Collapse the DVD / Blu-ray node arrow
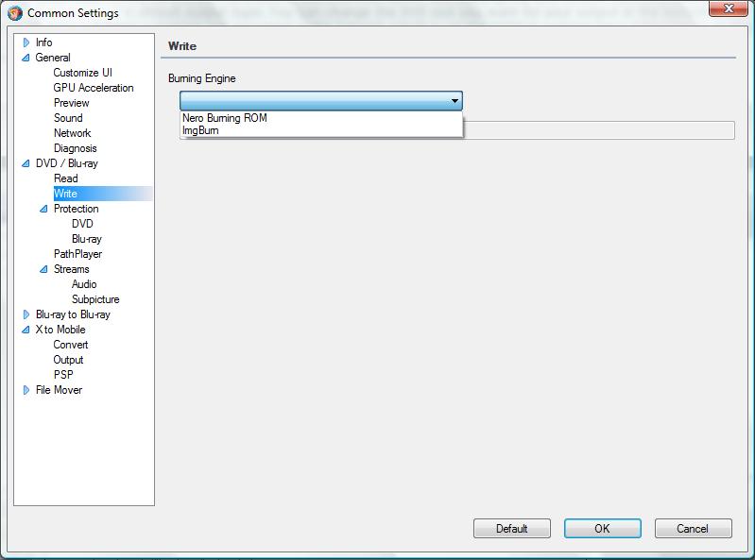This screenshot has height=560, width=755. coord(26,163)
